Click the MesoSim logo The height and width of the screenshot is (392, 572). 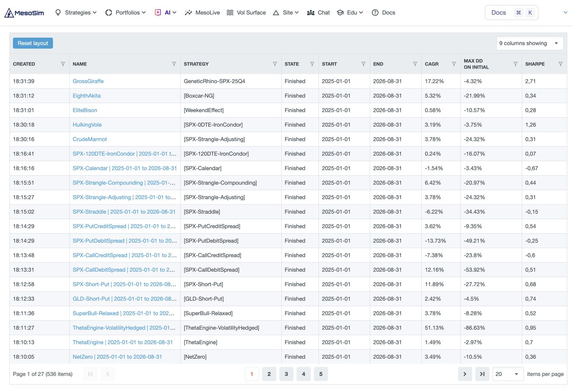pyautogui.click(x=24, y=13)
